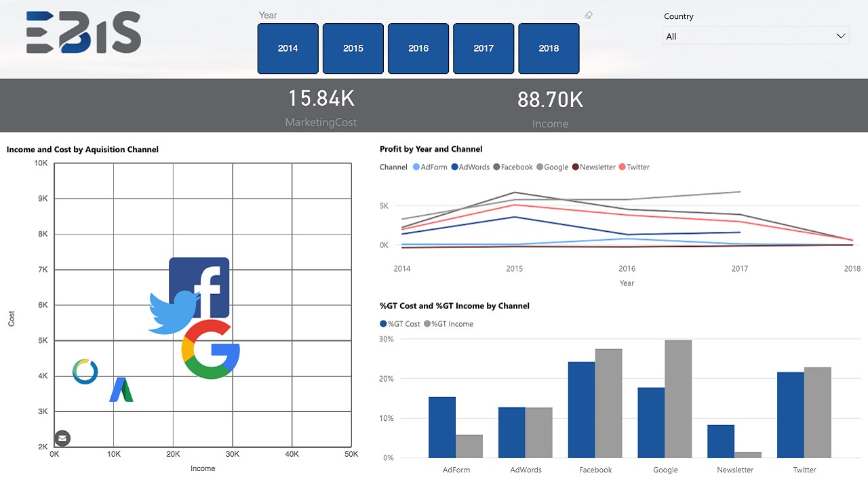This screenshot has width=868, height=488.
Task: Click the Newsletter axis label on bar chart
Action: [735, 470]
